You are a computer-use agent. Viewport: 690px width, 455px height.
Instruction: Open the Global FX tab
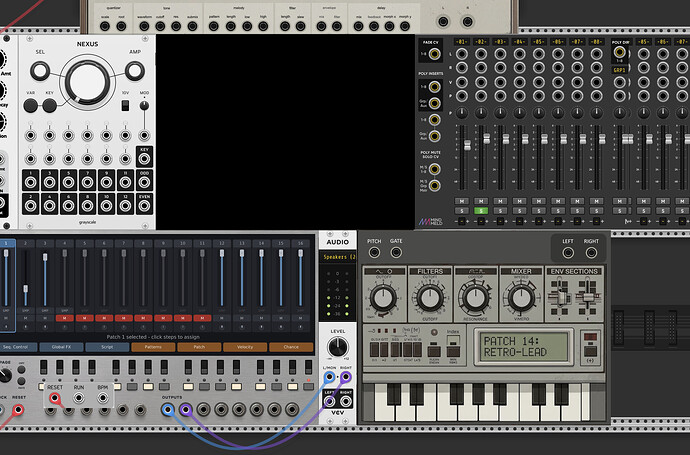[61, 347]
